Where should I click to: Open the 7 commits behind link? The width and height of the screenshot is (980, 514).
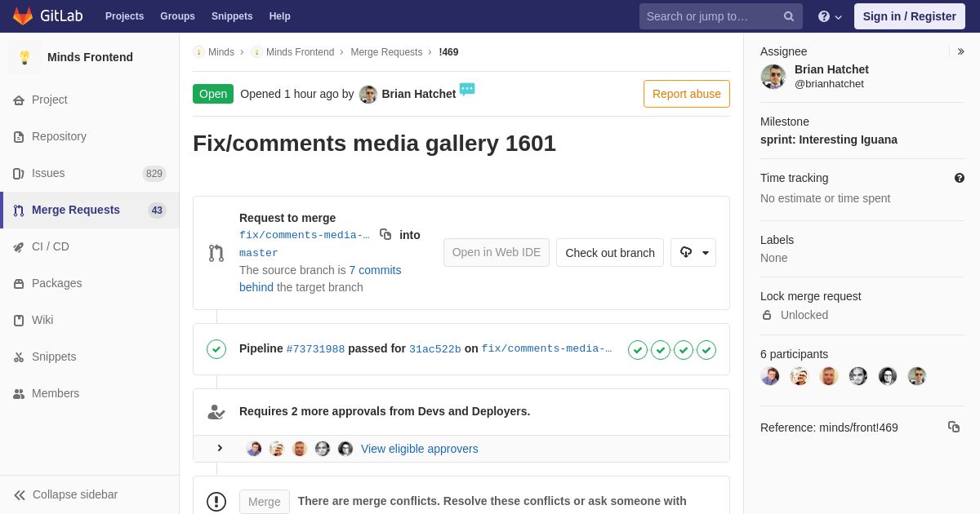coord(375,270)
